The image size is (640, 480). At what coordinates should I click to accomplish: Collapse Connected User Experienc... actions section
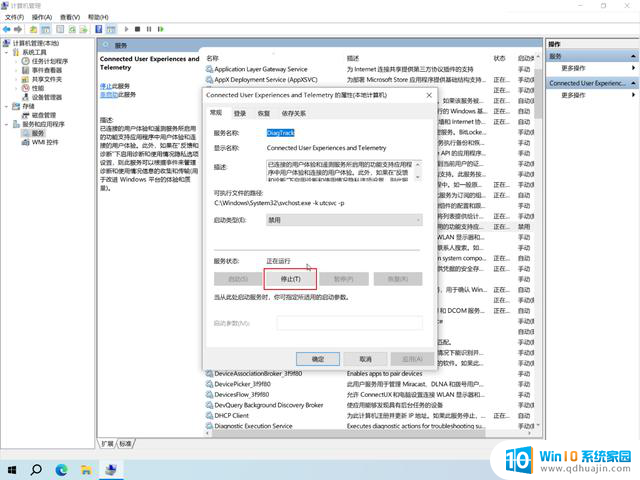tap(633, 83)
